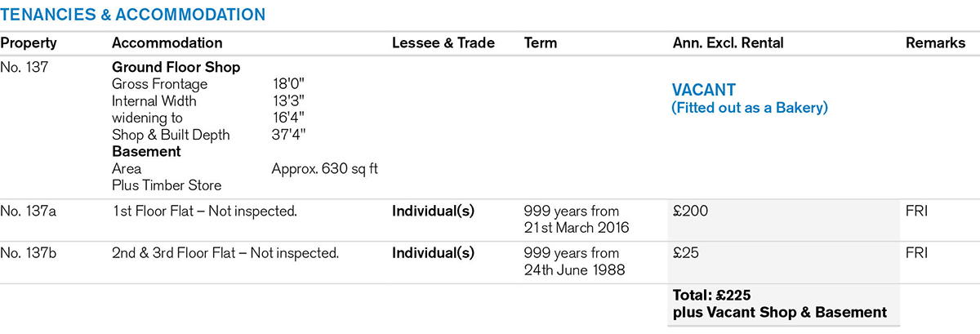Select the Approx. 630 sq ft value
Viewport: 980px width, 334px height.
point(324,169)
